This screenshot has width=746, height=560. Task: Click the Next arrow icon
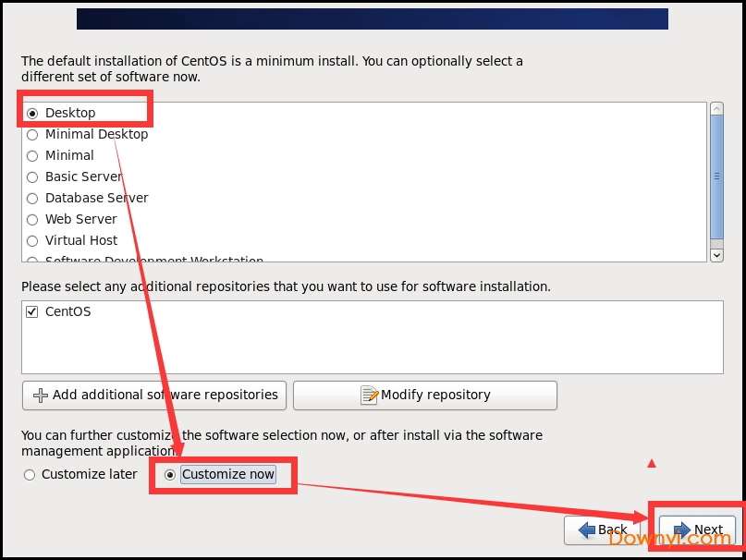(682, 530)
